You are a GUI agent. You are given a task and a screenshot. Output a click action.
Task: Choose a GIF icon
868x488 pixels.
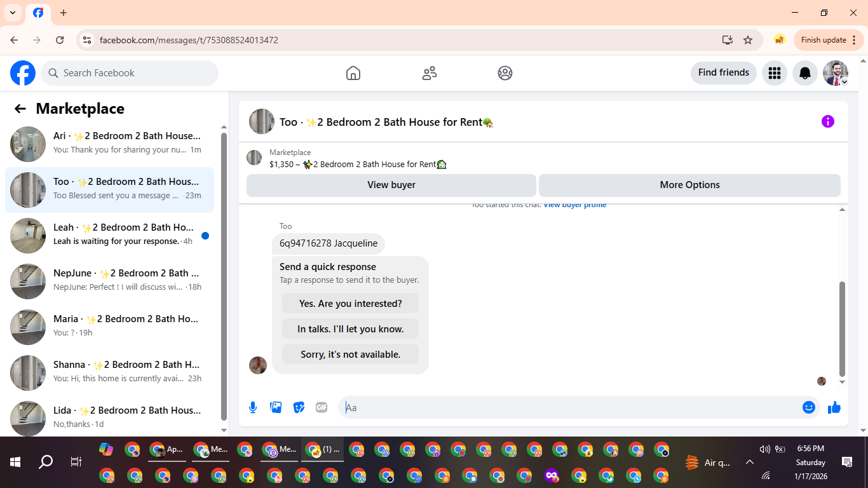point(322,407)
